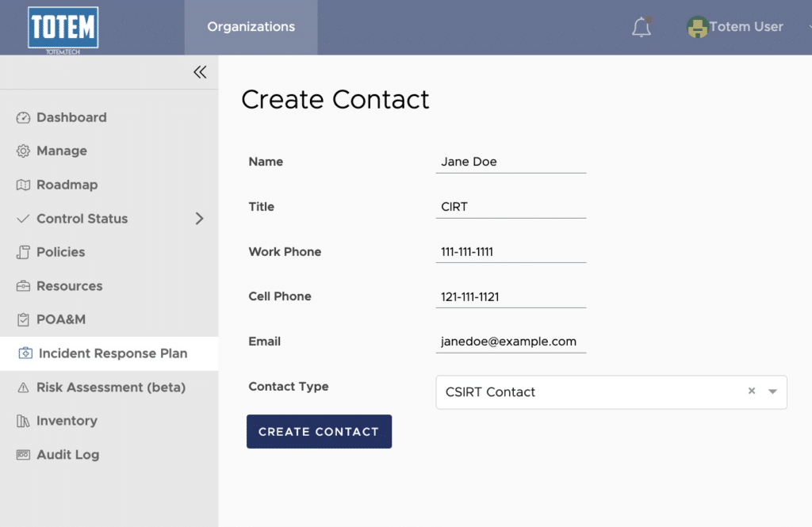
Task: Clear the CSIRT Contact selection
Action: (752, 391)
